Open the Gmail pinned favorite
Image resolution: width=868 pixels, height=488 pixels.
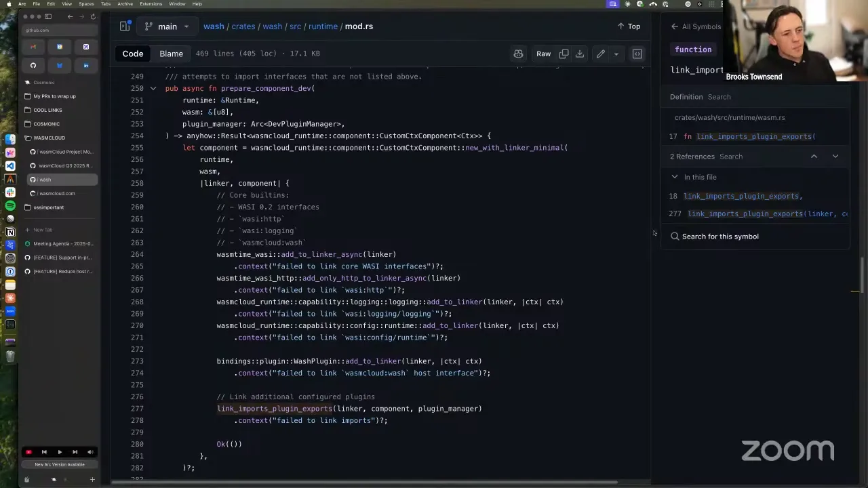point(33,47)
